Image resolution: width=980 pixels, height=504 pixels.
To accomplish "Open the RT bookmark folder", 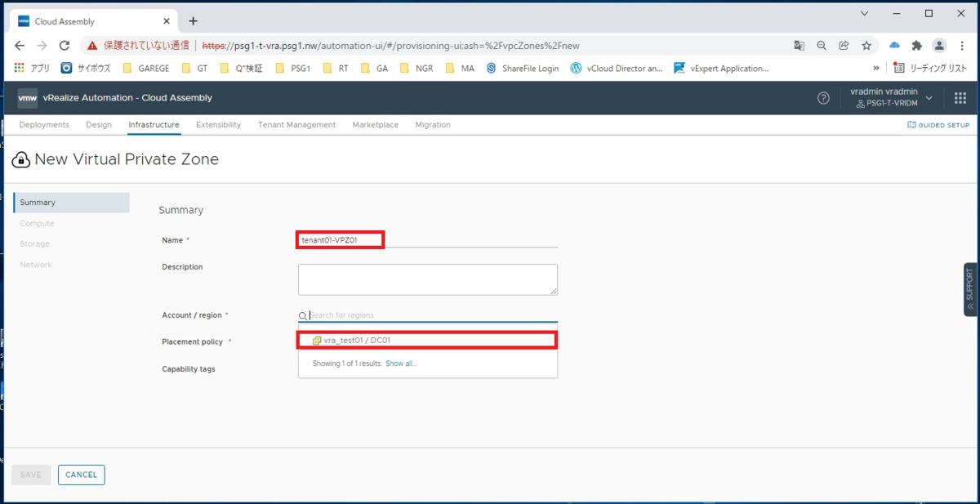I will (x=336, y=69).
